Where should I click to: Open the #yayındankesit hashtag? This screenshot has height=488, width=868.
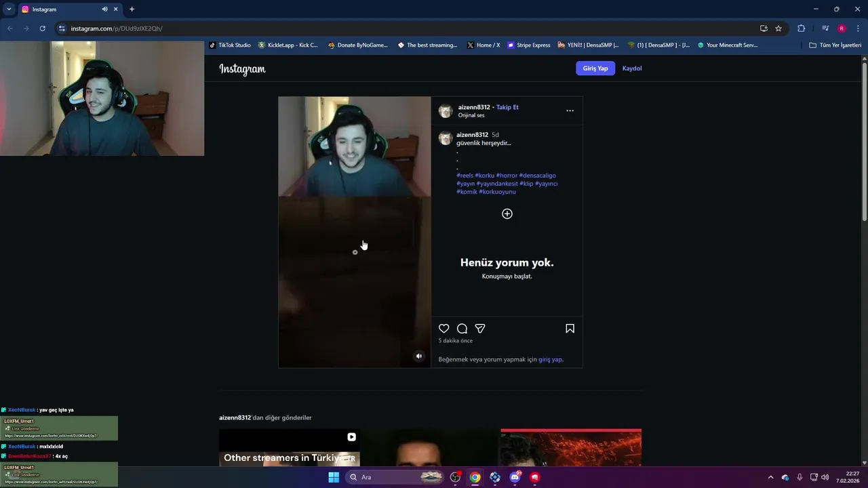click(497, 184)
